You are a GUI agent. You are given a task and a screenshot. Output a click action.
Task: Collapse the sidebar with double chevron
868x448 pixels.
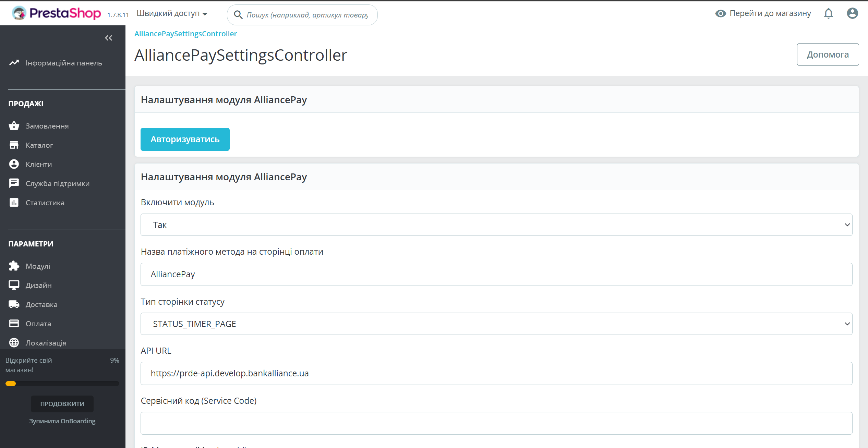pyautogui.click(x=109, y=38)
